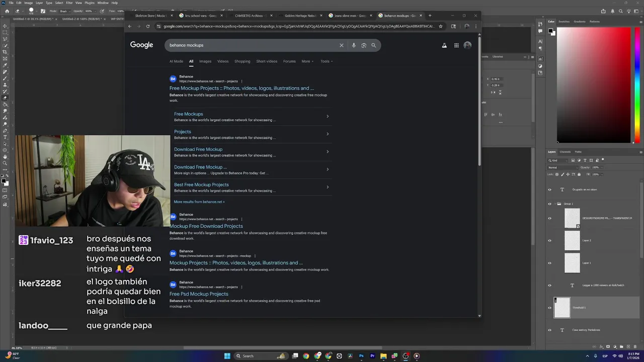
Task: Switch to the Swatches panel tab
Action: (564, 22)
